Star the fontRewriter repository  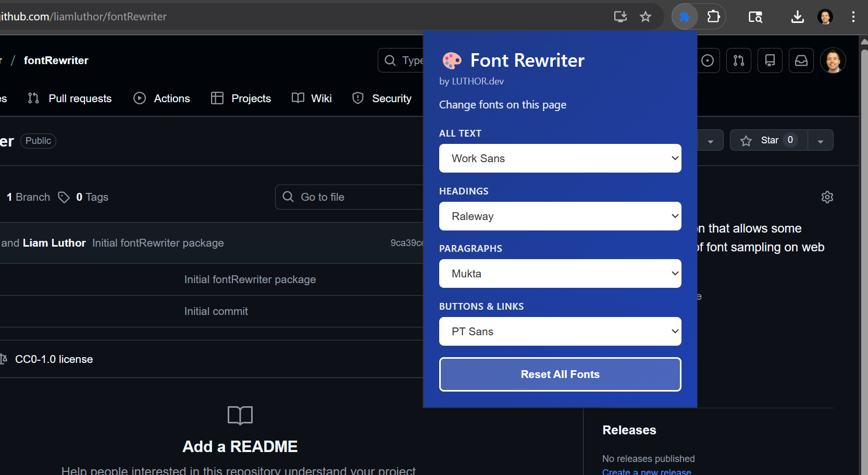[769, 140]
